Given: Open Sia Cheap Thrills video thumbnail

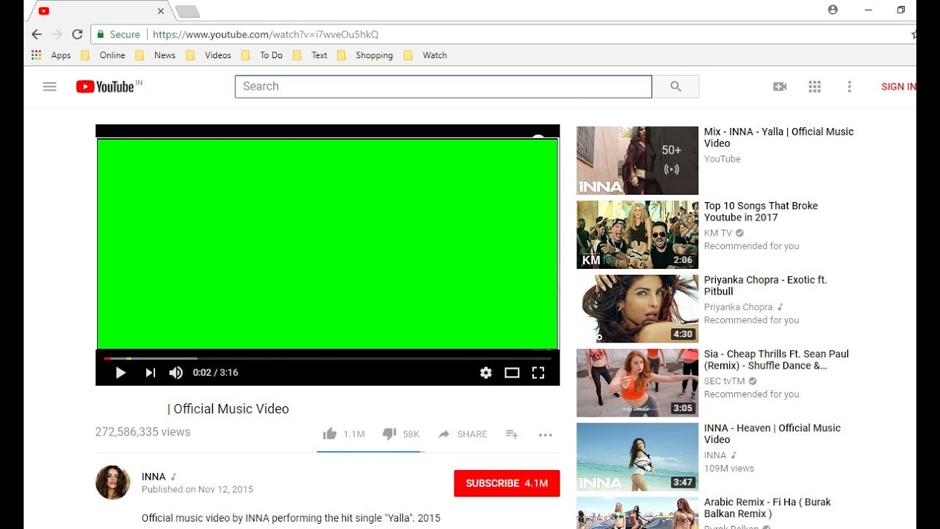Looking at the screenshot, I should pos(637,383).
